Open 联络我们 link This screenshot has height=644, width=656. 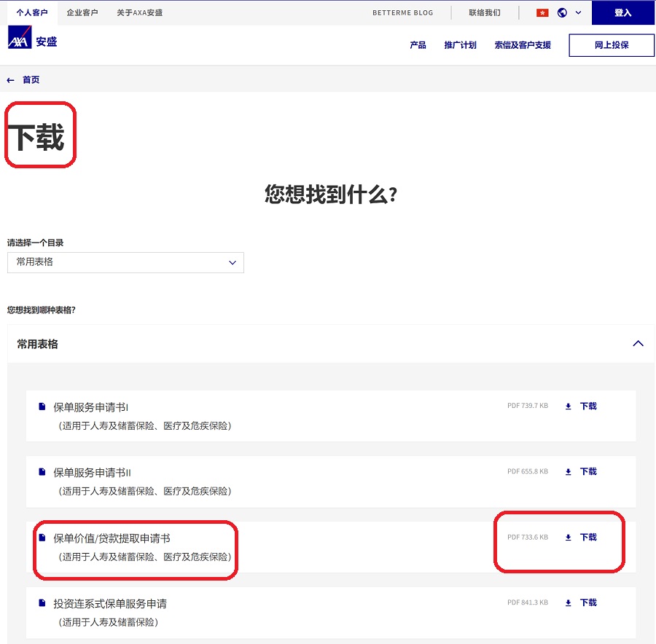[485, 13]
